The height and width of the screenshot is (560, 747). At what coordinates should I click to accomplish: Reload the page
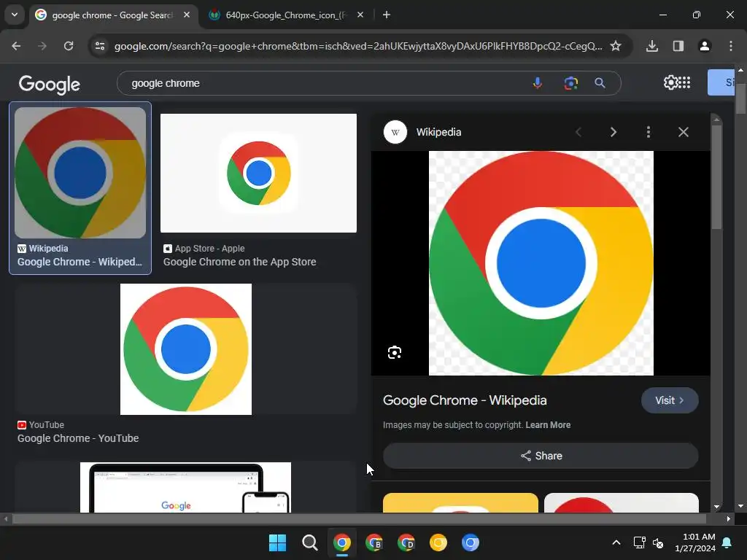[x=69, y=46]
